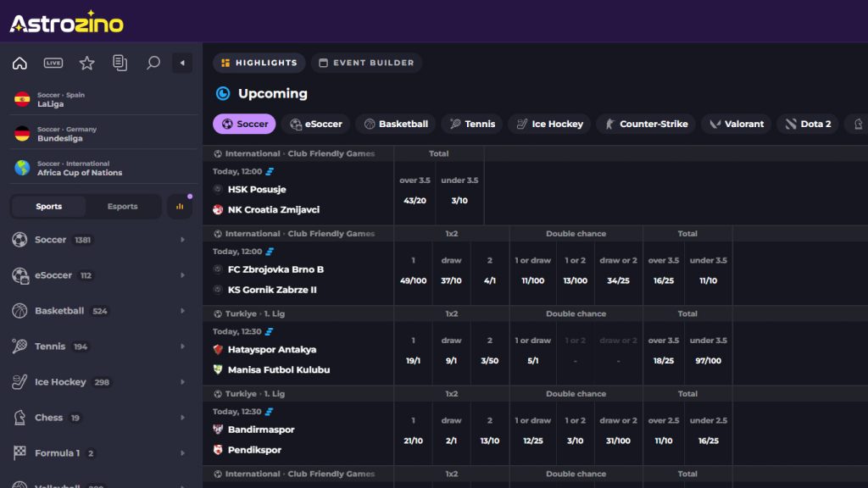Bet under 3.5 at 3/10 odds
The height and width of the screenshot is (488, 868).
[x=459, y=191]
